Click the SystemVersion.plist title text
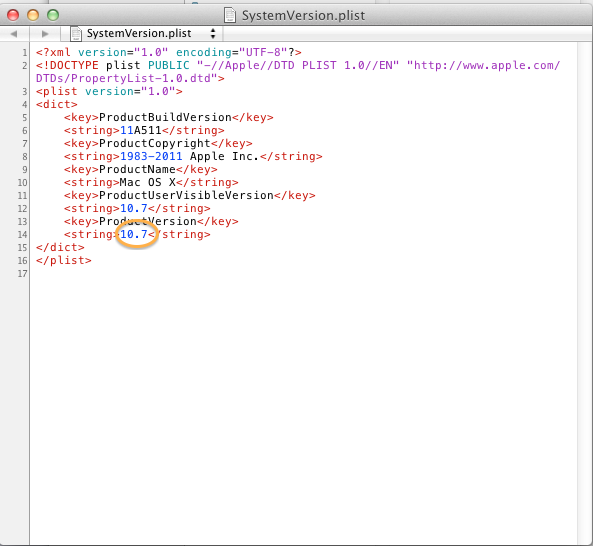This screenshot has width=593, height=546. pos(303,16)
